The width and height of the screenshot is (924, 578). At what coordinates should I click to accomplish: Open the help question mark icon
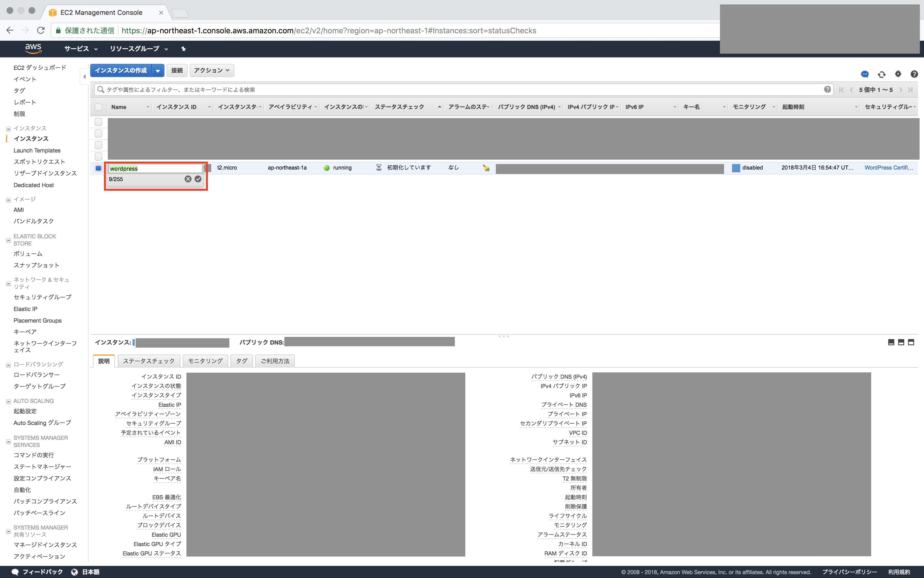coord(914,74)
